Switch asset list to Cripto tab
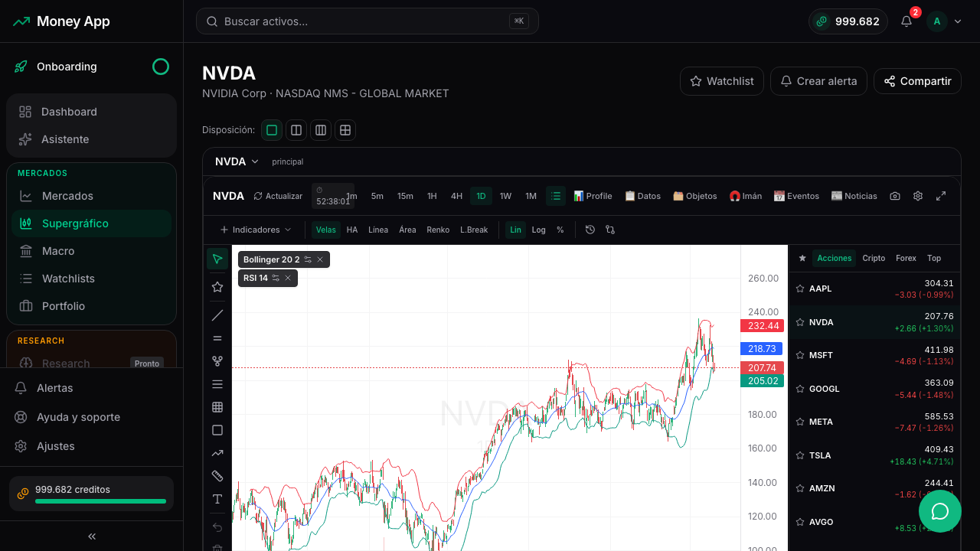Image resolution: width=980 pixels, height=551 pixels. [x=874, y=258]
